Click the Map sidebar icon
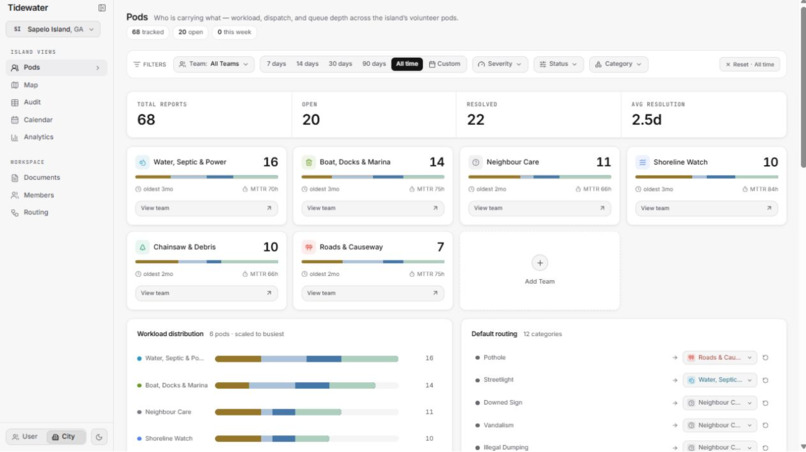 pyautogui.click(x=14, y=85)
